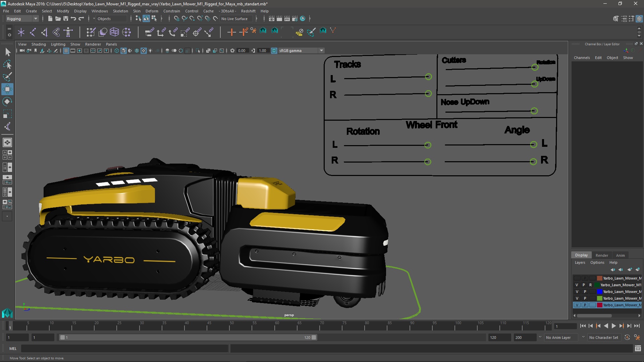Enable visibility box of the brown layer
The image size is (644, 362).
(x=577, y=278)
